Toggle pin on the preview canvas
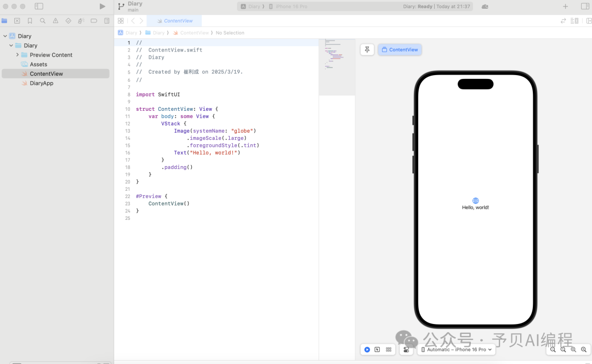Viewport: 592px width, 364px height. (x=367, y=50)
